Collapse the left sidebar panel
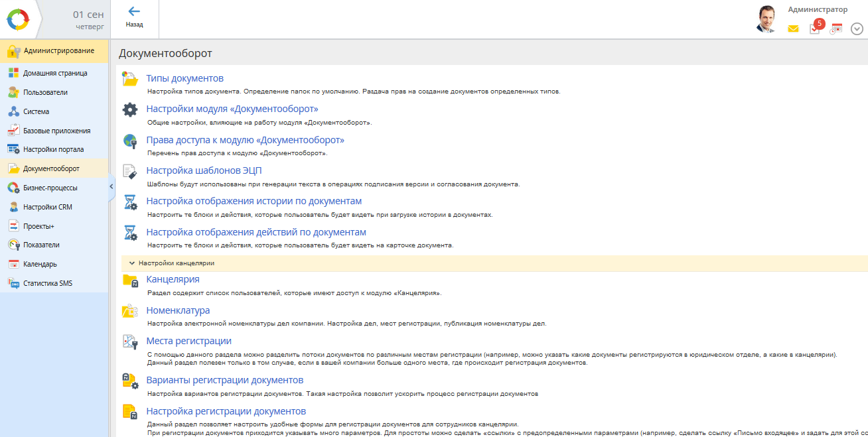Screen dimensions: 868x437 click(111, 187)
